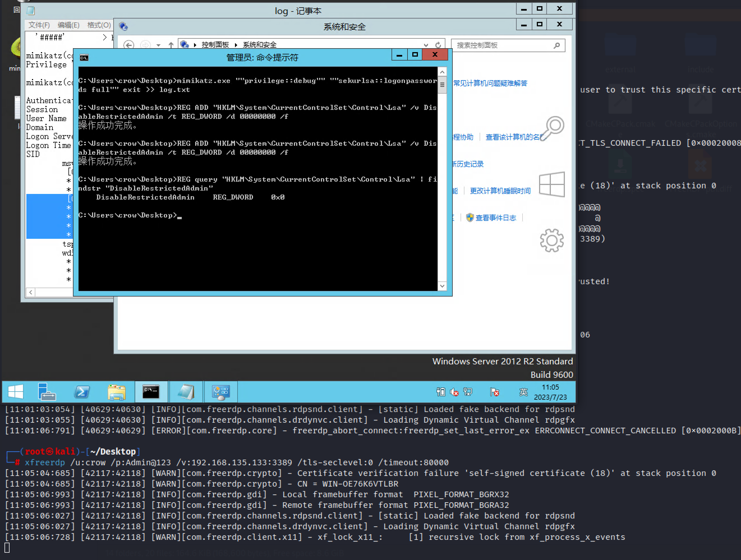
Task: Go up one level in Control Panel
Action: tap(171, 45)
